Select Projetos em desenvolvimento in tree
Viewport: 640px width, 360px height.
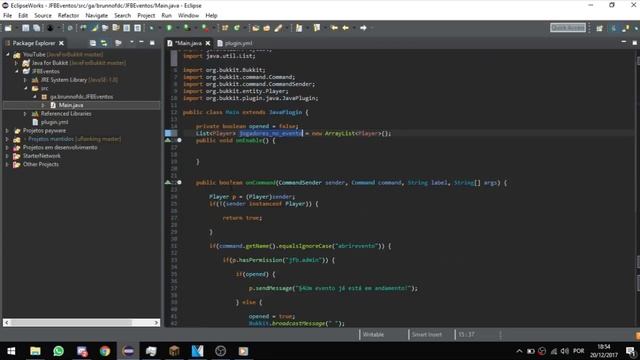tap(60, 147)
